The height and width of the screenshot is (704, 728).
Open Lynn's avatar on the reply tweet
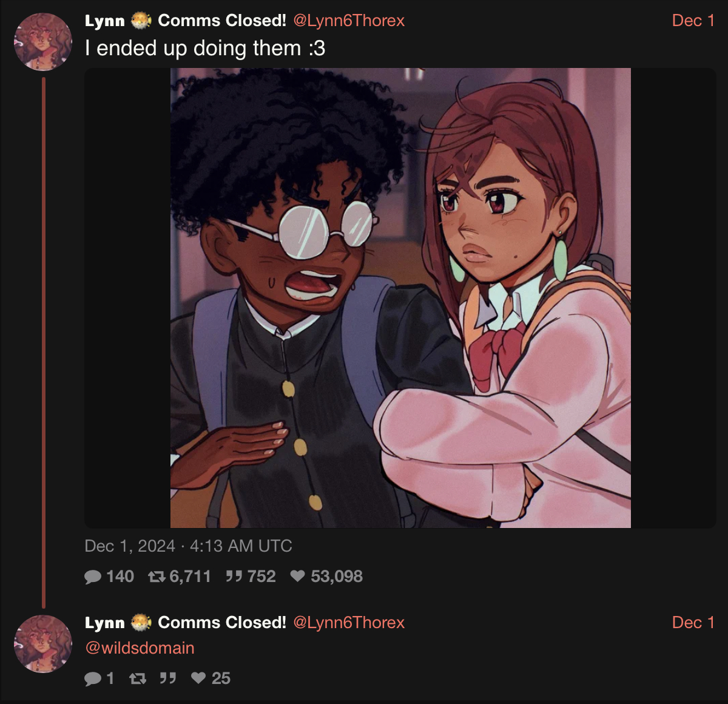(x=43, y=644)
